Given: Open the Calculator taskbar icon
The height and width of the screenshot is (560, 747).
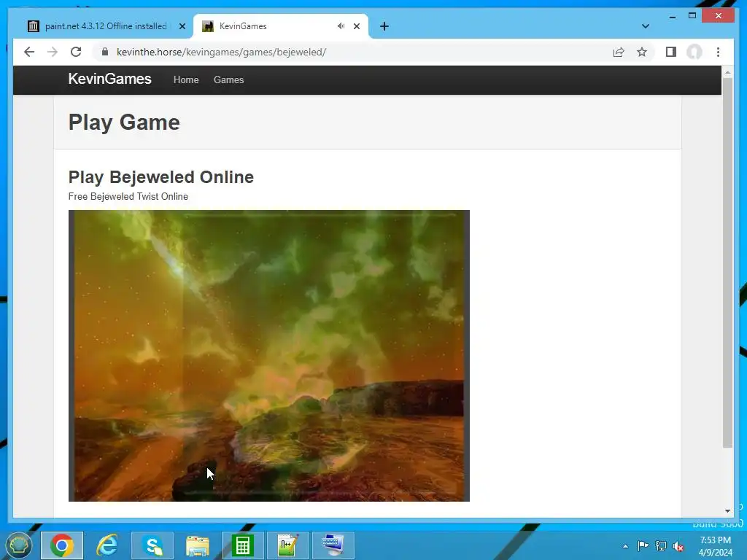Looking at the screenshot, I should 243,545.
